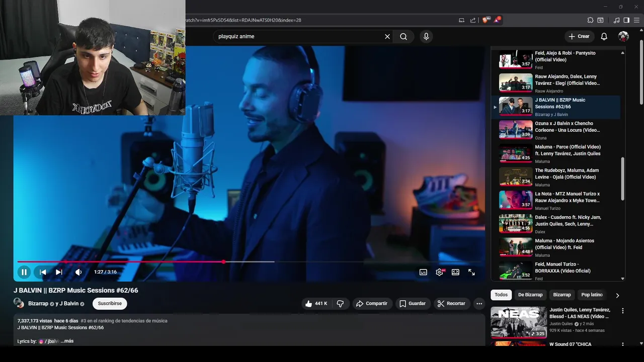This screenshot has width=644, height=362.
Task: Switch the video to full screen
Action: [471, 272]
